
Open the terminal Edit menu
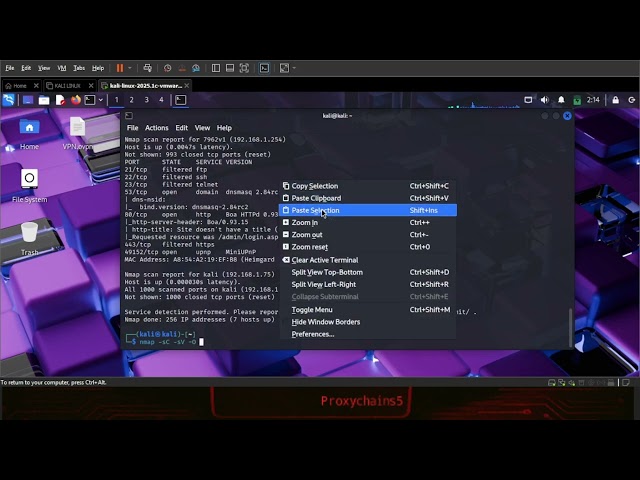pyautogui.click(x=182, y=128)
